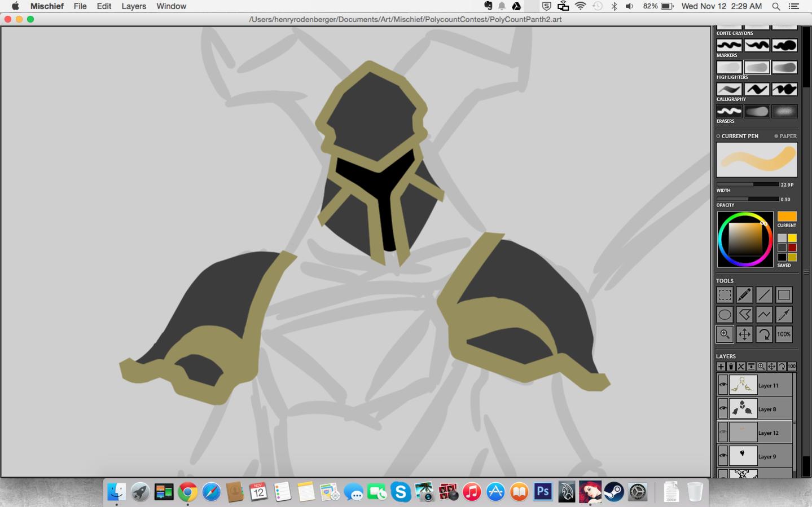Screen dimensions: 812x507
Task: Click the layer zoom magnifier icon
Action: point(761,367)
